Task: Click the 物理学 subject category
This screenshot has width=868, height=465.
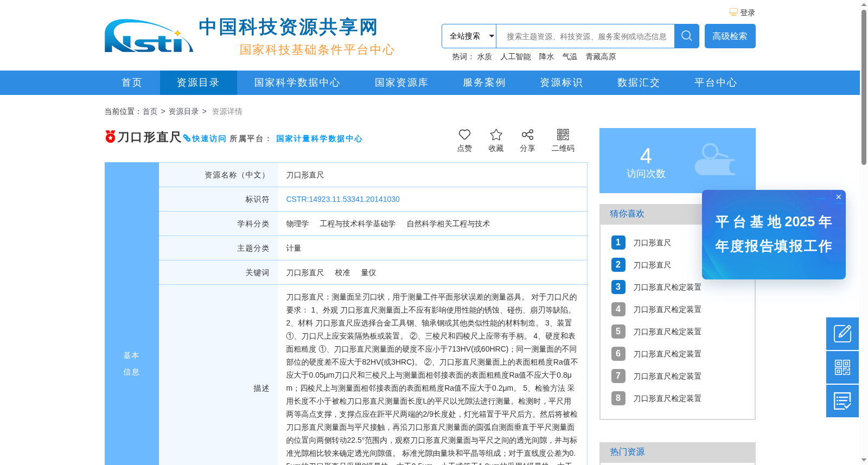Action: tap(297, 224)
